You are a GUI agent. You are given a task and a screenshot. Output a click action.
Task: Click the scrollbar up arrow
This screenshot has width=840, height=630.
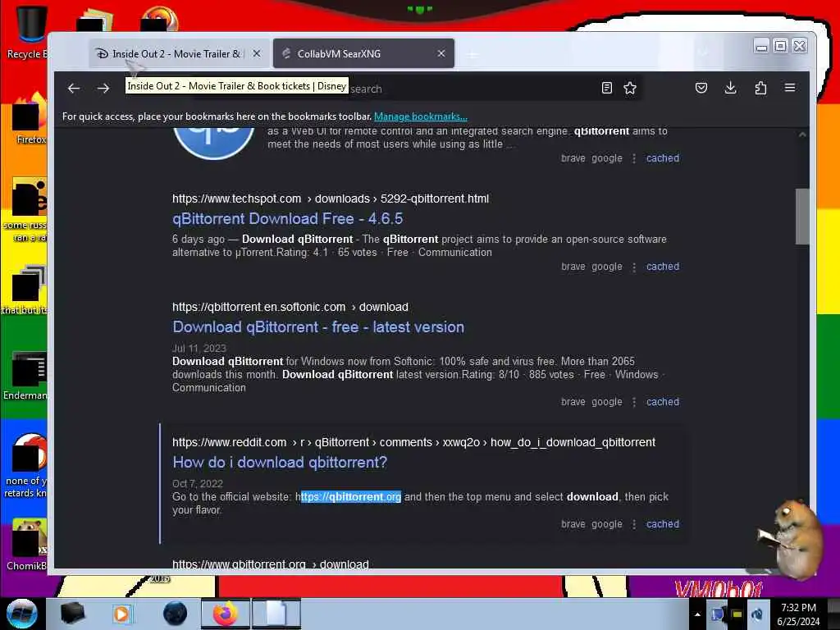[x=802, y=135]
